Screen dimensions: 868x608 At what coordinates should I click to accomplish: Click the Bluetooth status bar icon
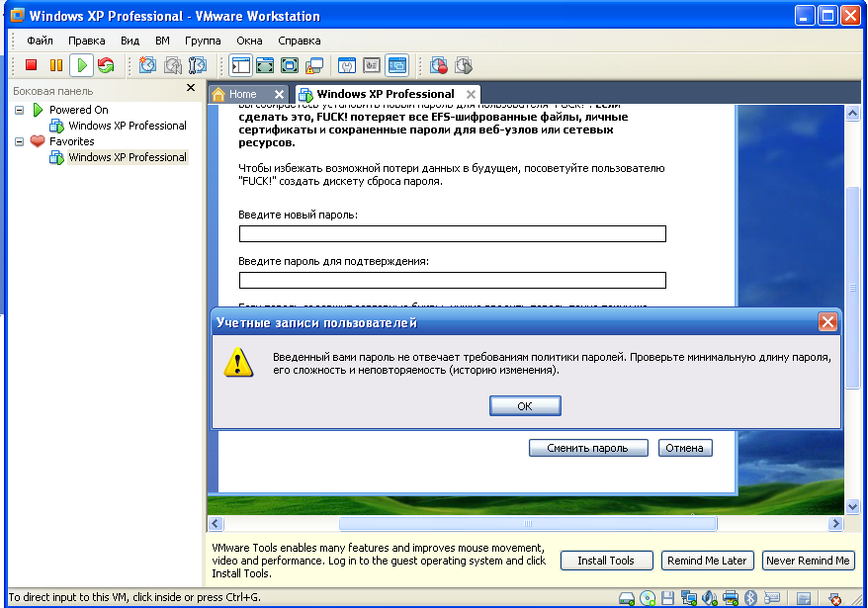750,598
